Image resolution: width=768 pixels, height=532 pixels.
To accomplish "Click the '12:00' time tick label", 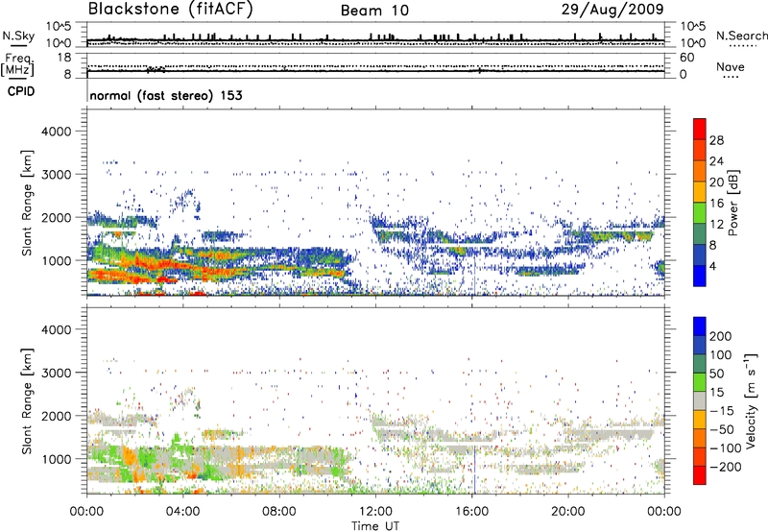I will tap(375, 512).
